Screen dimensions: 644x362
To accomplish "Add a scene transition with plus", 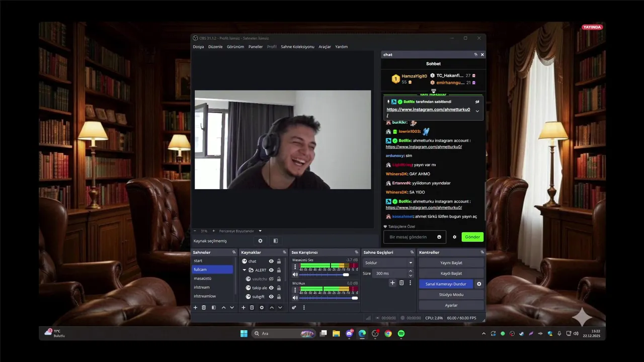I will (392, 283).
